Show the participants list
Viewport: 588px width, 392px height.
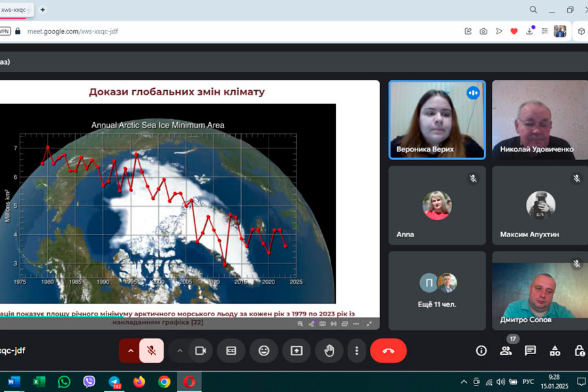tap(506, 351)
